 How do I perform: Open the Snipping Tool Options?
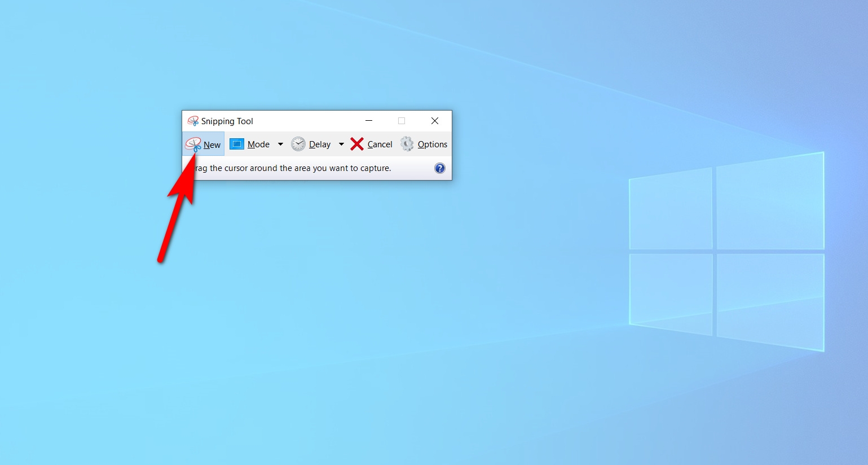click(432, 144)
